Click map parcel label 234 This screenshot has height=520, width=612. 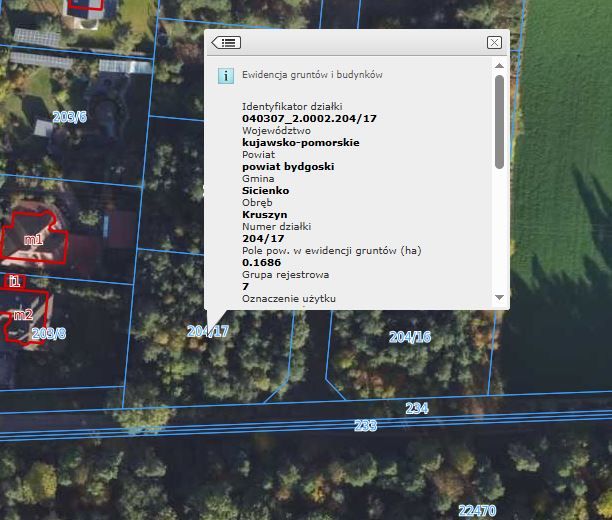[417, 408]
